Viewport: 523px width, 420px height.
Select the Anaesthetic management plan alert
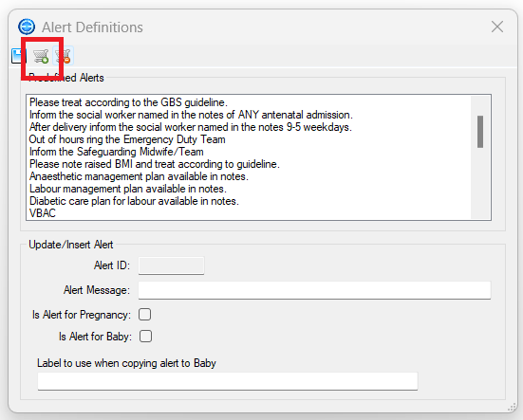pos(139,176)
